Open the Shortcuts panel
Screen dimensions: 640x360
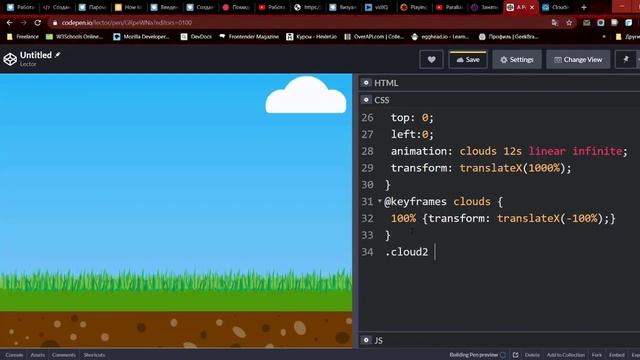pyautogui.click(x=94, y=355)
